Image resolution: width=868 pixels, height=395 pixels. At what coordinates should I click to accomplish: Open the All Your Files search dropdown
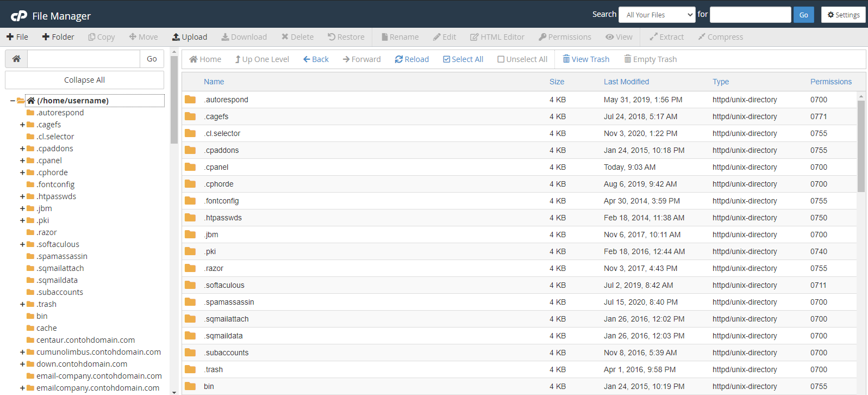[x=657, y=15]
